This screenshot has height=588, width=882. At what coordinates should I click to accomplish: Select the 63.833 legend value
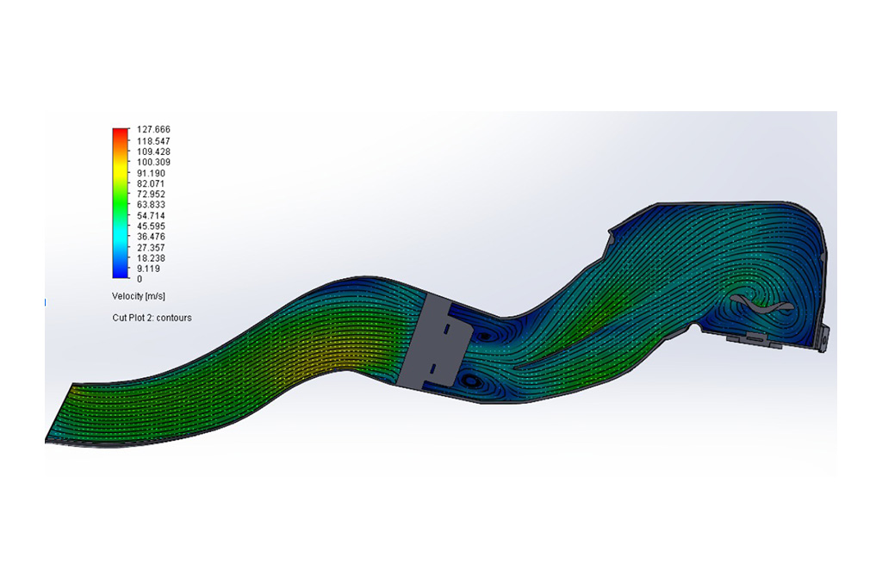click(x=152, y=205)
